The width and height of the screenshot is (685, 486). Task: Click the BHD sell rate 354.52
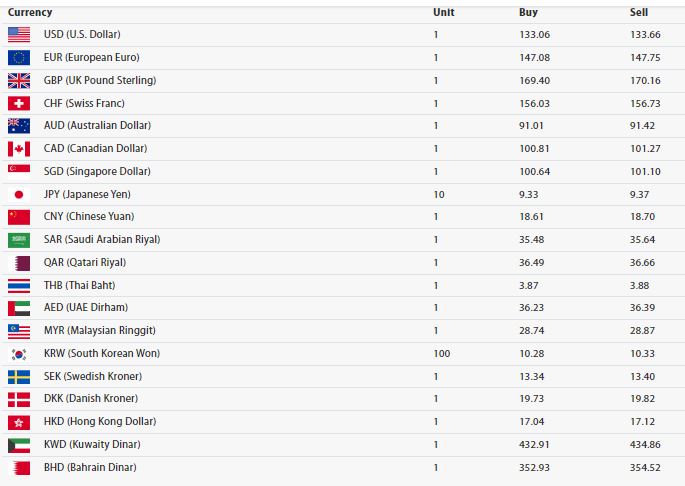click(x=645, y=467)
